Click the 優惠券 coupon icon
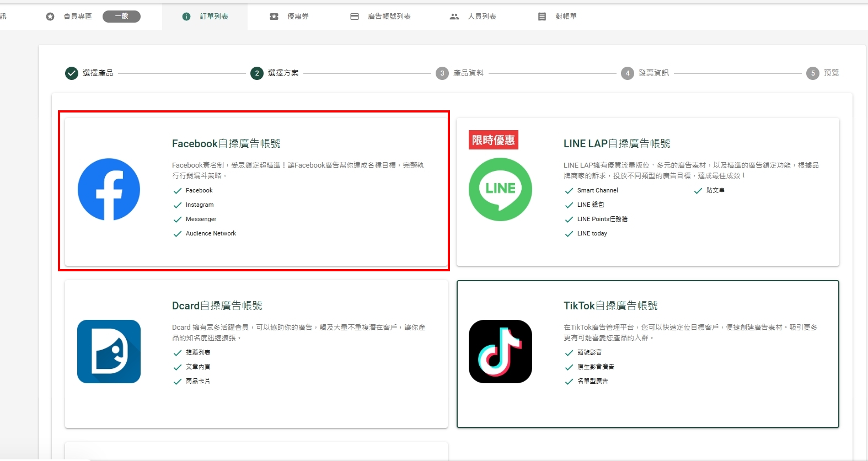This screenshot has height=461, width=868. (x=274, y=17)
